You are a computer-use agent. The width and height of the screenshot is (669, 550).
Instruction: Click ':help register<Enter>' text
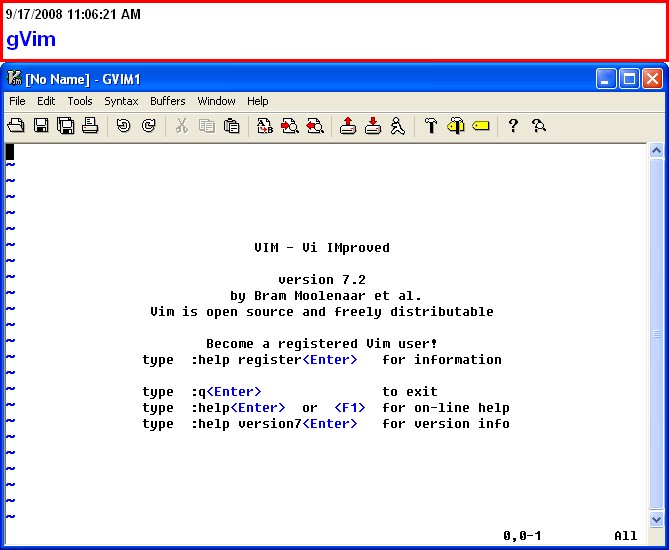[x=274, y=360]
